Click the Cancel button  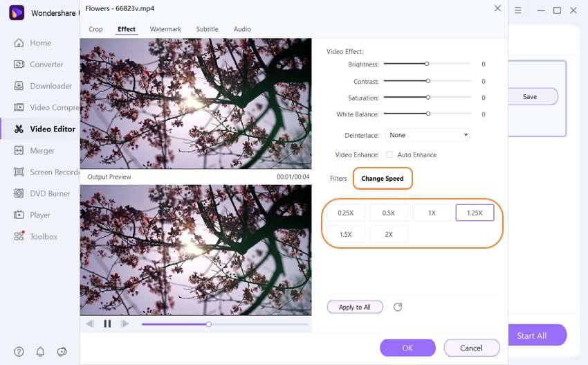coord(472,348)
